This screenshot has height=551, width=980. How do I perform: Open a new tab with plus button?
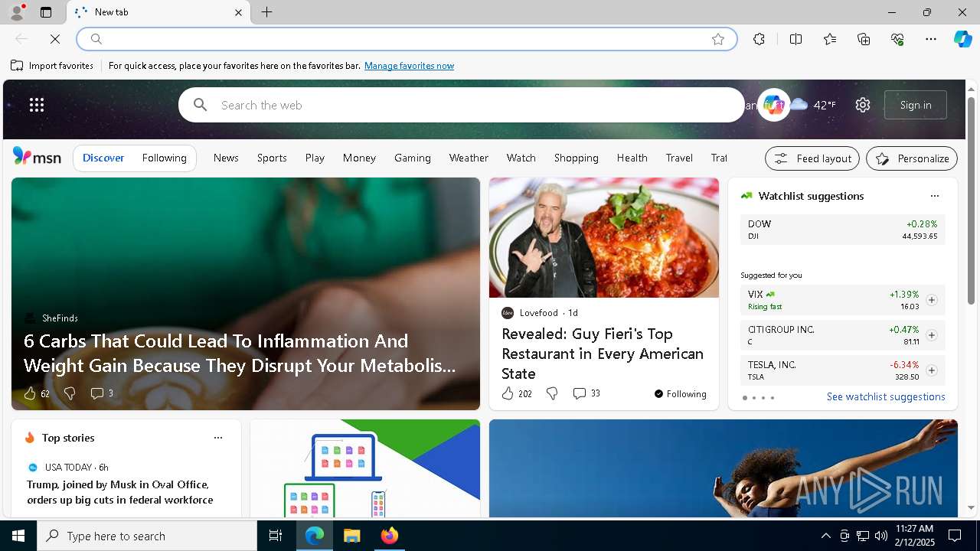pos(266,12)
